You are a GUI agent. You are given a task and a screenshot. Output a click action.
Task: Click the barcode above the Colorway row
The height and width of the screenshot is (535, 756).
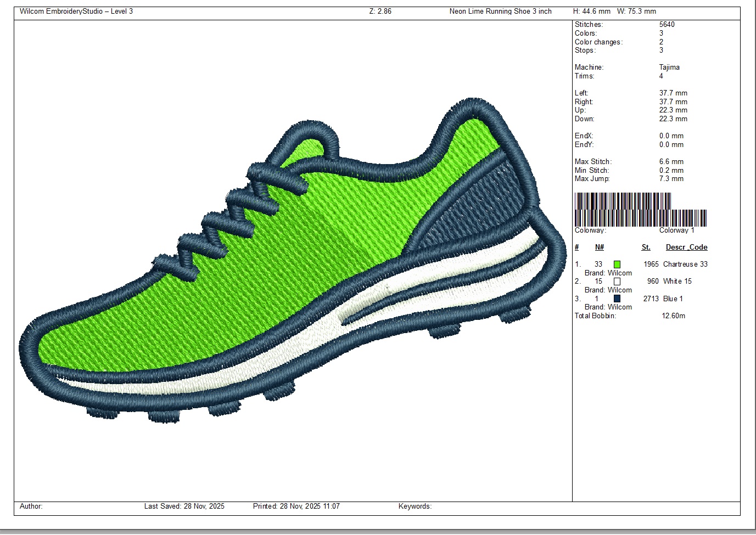pyautogui.click(x=640, y=210)
